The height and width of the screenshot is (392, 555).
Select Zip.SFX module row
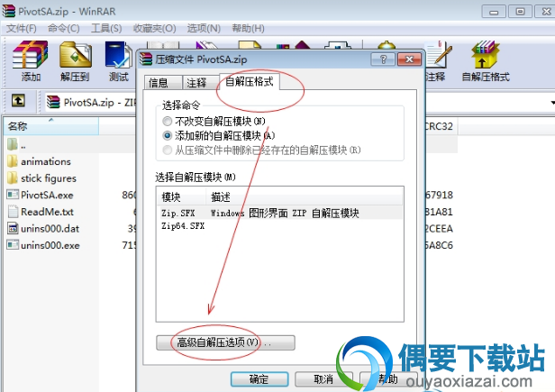click(279, 213)
